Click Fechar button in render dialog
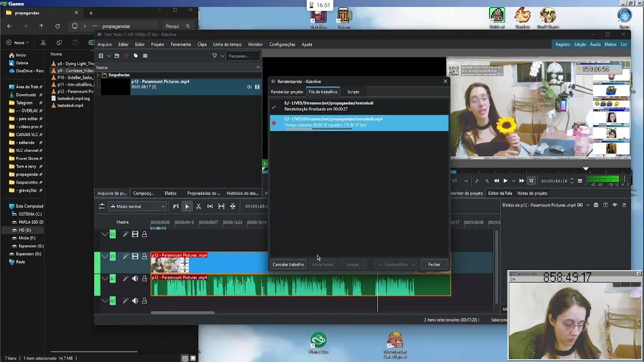Screen dimensions: 644x362 point(434,264)
